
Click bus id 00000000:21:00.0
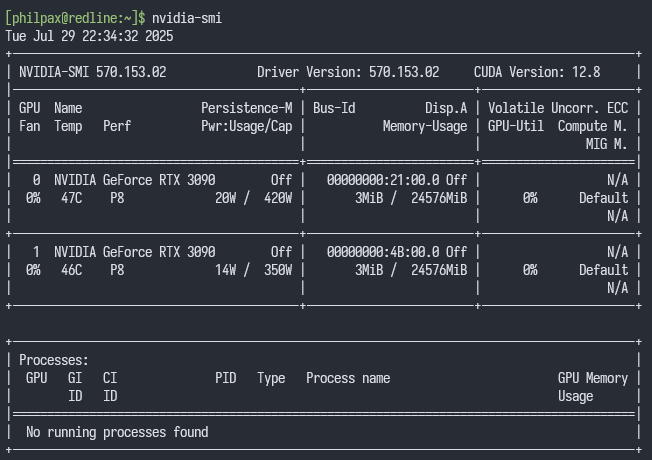(x=383, y=180)
